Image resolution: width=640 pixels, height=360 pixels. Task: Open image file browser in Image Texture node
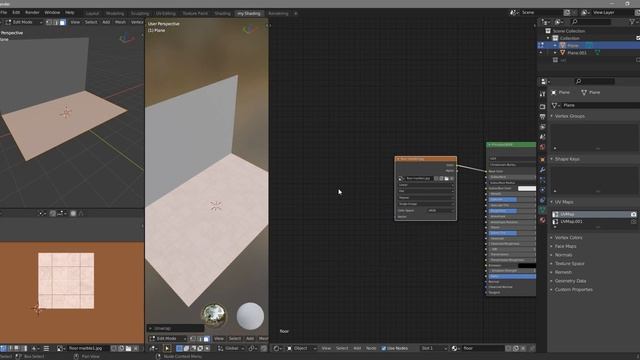(447, 179)
